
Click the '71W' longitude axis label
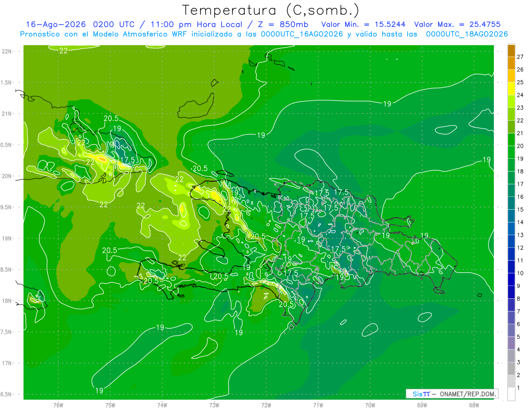[x=318, y=405]
